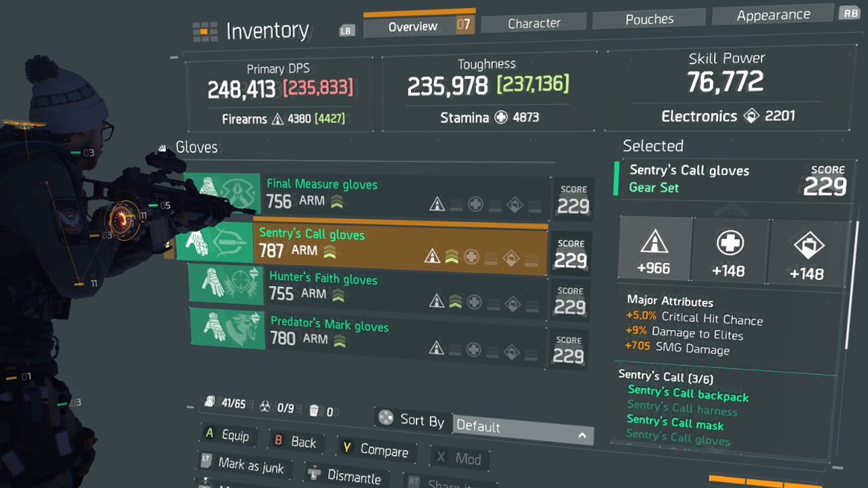The height and width of the screenshot is (488, 868).
Task: Click the Back button
Action: tap(295, 441)
